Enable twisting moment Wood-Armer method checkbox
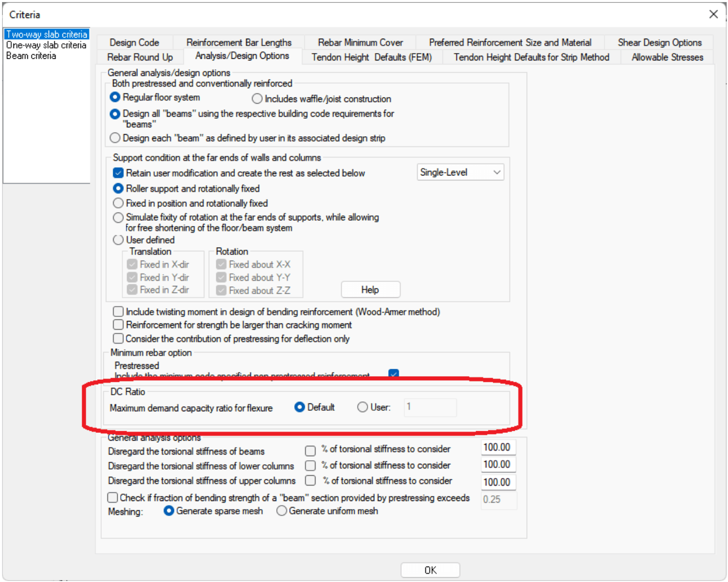 (x=118, y=312)
